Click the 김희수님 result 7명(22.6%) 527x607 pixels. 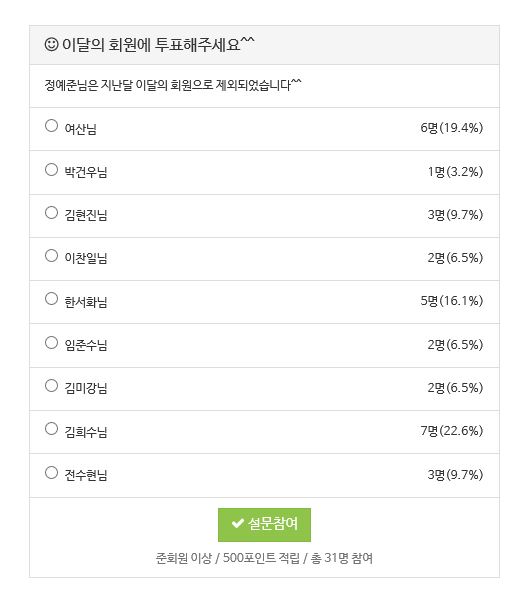[x=451, y=430]
